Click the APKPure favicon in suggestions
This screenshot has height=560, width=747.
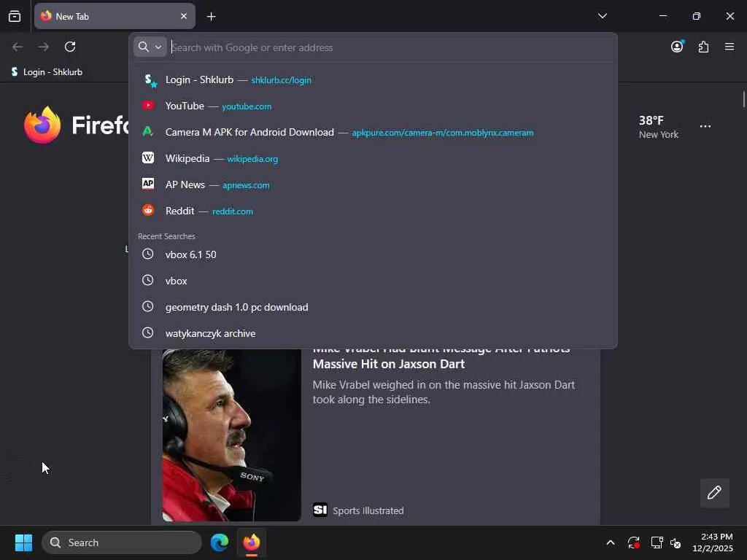pos(148,131)
